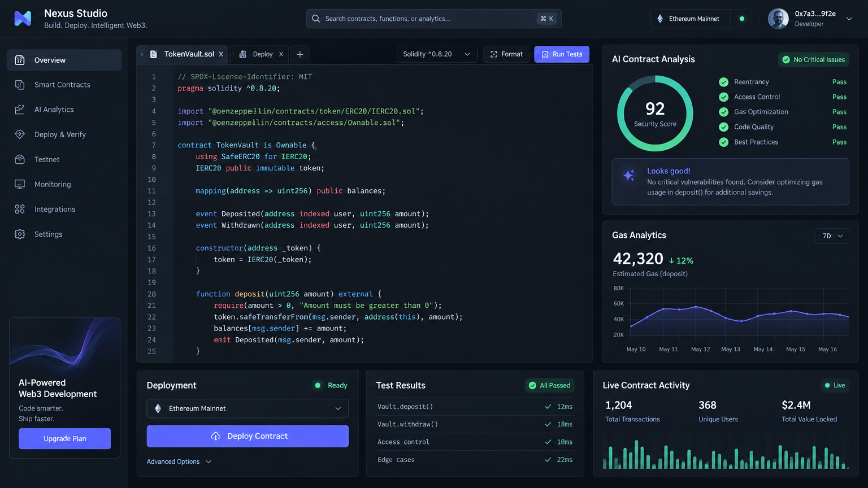The height and width of the screenshot is (488, 868).
Task: Switch to the TokenVault.sol tab
Action: (183, 54)
